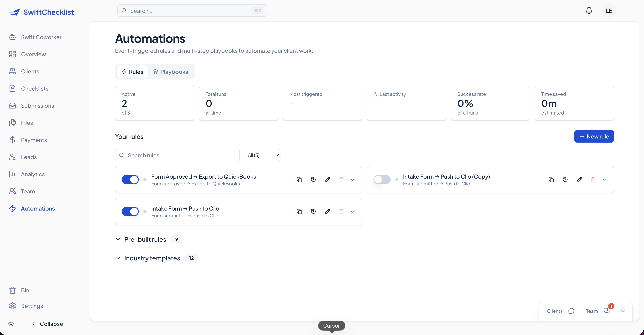
Task: Open the notifications bell
Action: tap(589, 11)
